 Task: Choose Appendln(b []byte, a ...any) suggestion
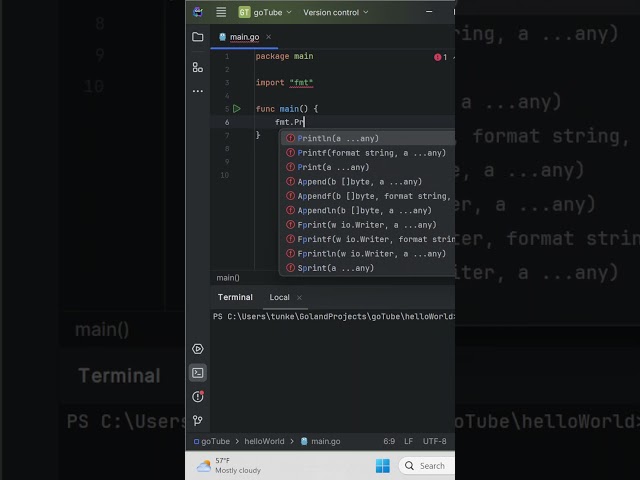368,211
